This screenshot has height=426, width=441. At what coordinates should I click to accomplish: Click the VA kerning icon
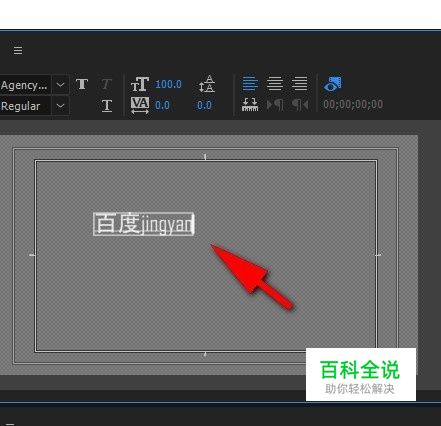coord(140,105)
